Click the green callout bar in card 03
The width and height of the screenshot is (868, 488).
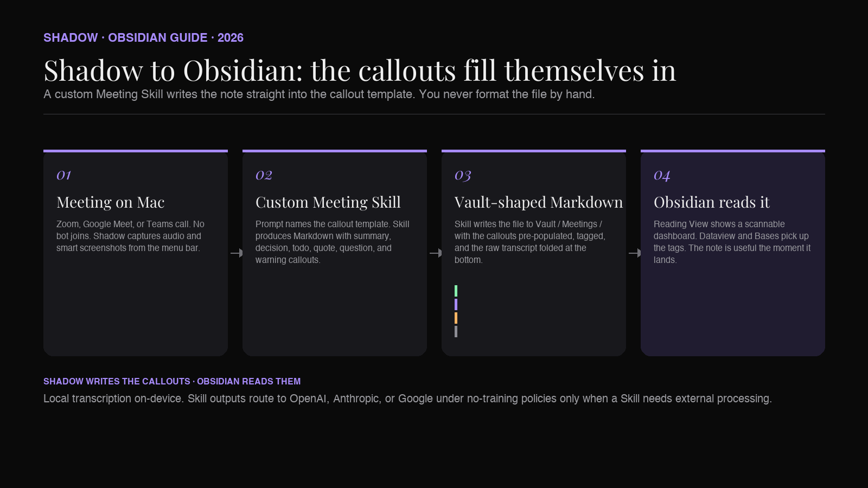456,291
